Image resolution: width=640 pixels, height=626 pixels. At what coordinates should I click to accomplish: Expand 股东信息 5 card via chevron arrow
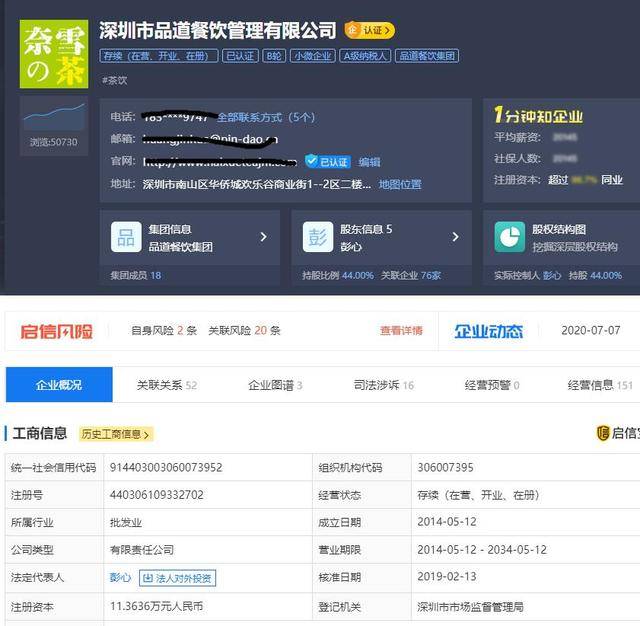456,237
